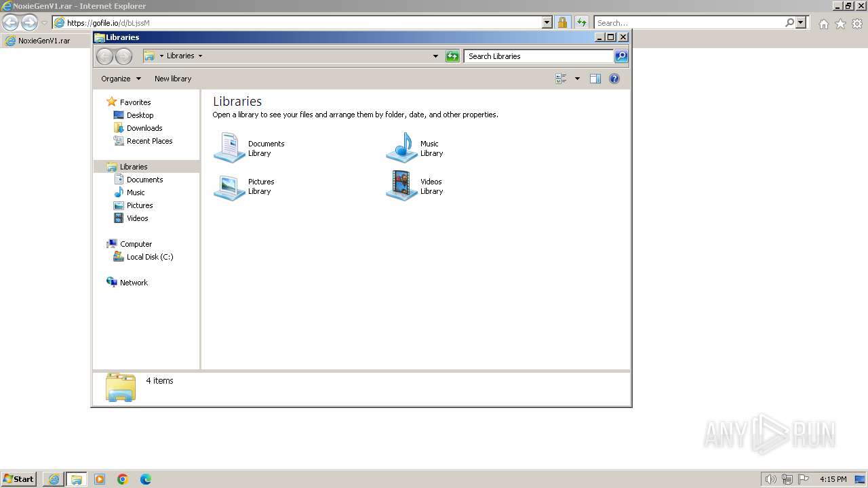Select Network in the navigation pane

[x=134, y=283]
